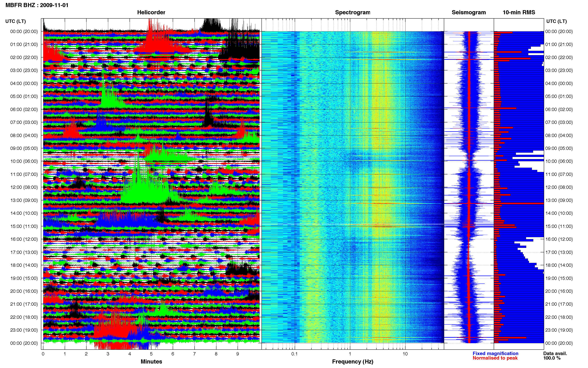Click left axis label 12:00 (08:00)
588x368 pixels.
24,187
